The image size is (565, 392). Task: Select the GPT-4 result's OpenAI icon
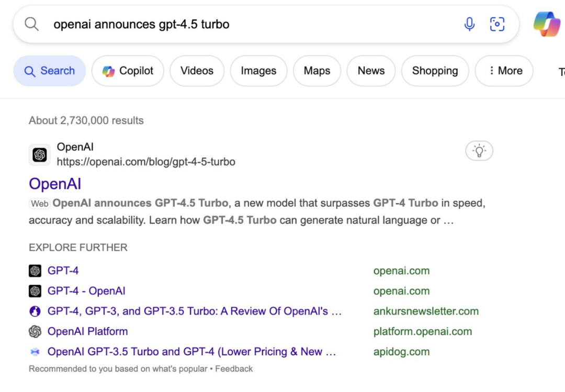(35, 271)
